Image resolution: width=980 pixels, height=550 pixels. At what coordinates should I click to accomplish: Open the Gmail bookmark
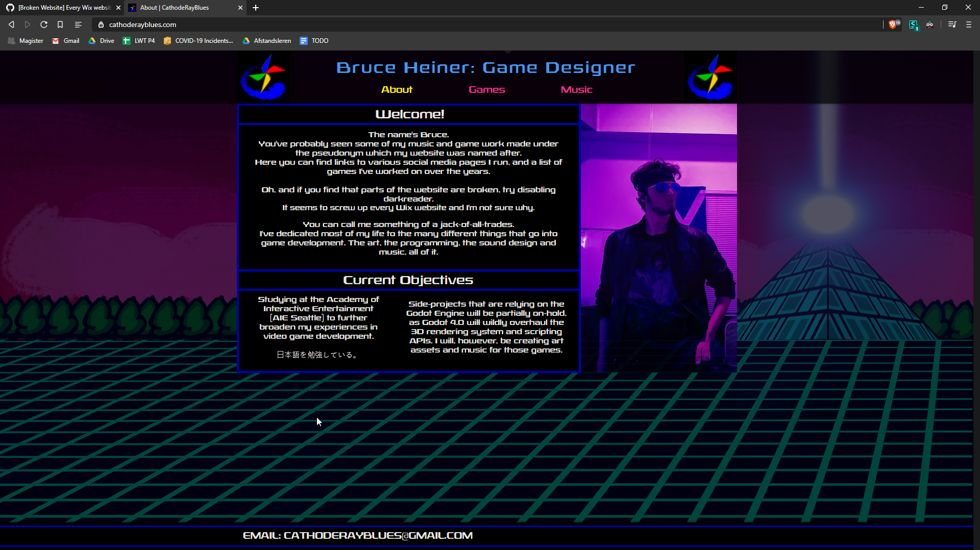click(65, 41)
